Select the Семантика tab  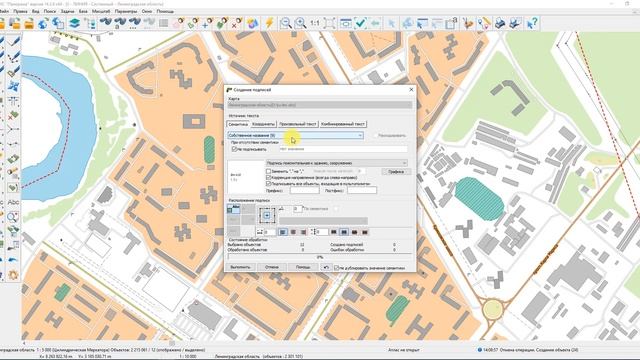click(x=238, y=124)
